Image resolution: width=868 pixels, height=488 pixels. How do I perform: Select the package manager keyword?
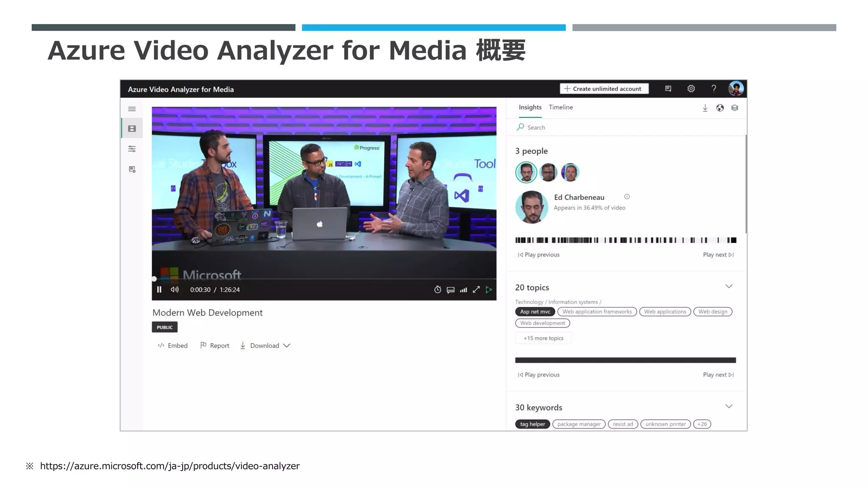coord(579,424)
